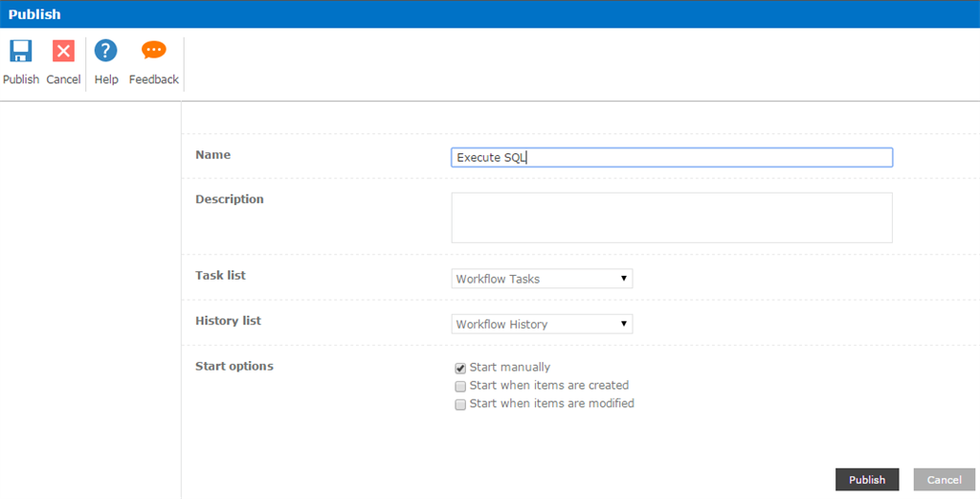
Task: Click the "Help" text in the ribbon
Action: [106, 79]
